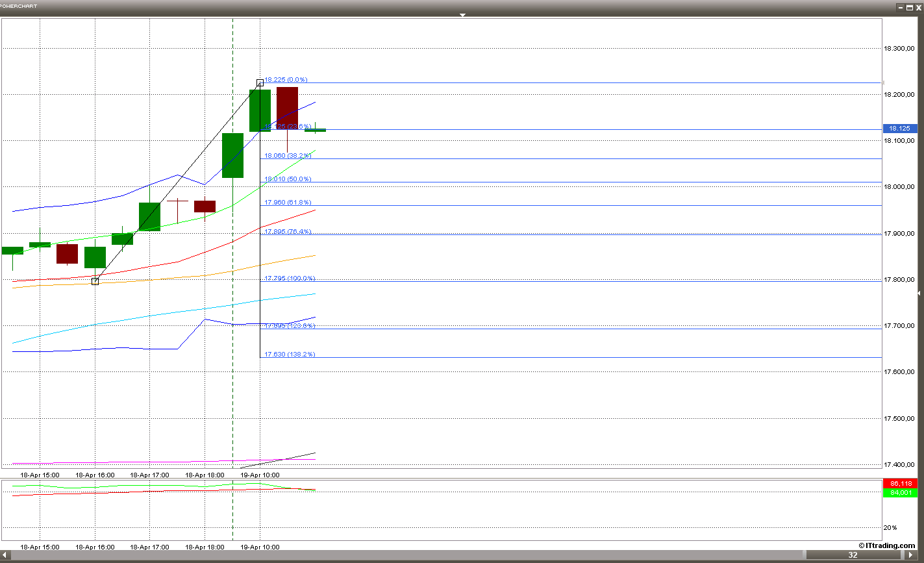Click the 18.060 (38.2%) Fibonacci label
This screenshot has width=924, height=563.
point(287,156)
